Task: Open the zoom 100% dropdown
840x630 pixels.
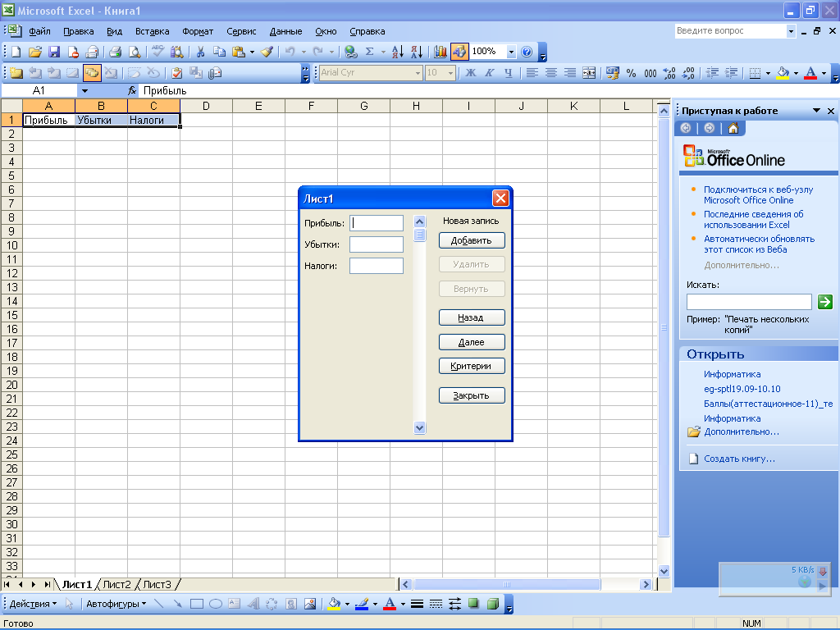Action: (x=511, y=52)
